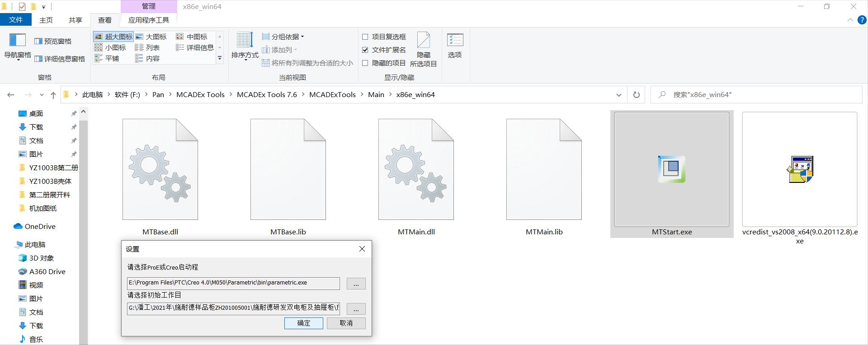Click the initial working directory path field
Screen dimensions: 868x345
point(233,308)
